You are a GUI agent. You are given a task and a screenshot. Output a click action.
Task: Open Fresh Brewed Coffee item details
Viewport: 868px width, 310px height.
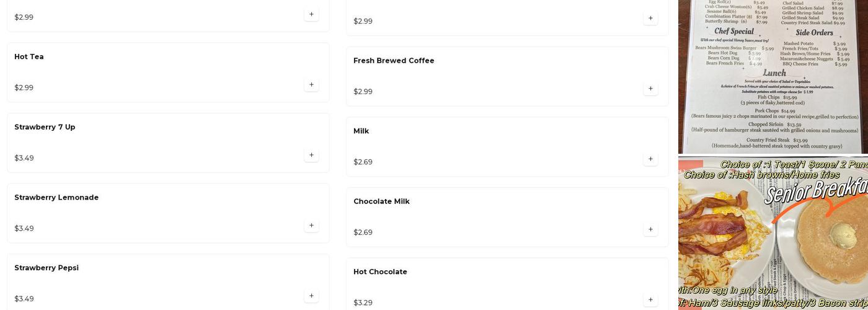(x=394, y=61)
